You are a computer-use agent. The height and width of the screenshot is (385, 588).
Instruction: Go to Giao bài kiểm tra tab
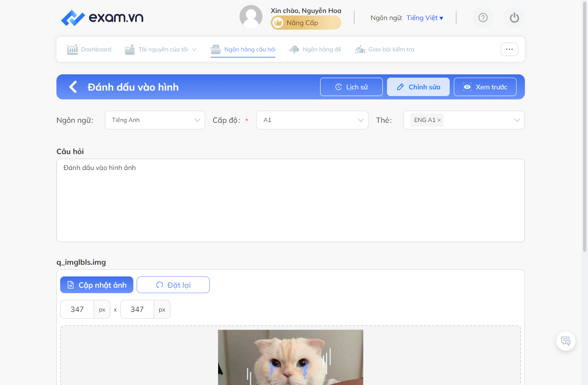pyautogui.click(x=384, y=49)
